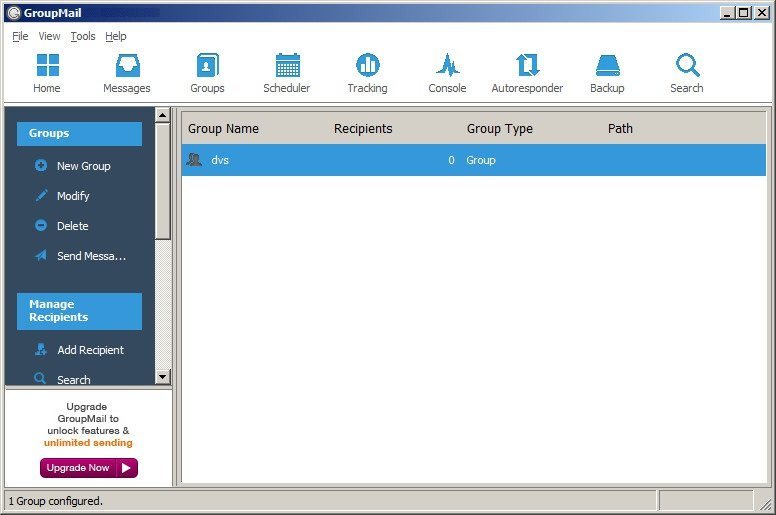Select the Manage Recipients section header
Viewport: 776px width, 515px height.
[x=79, y=311]
